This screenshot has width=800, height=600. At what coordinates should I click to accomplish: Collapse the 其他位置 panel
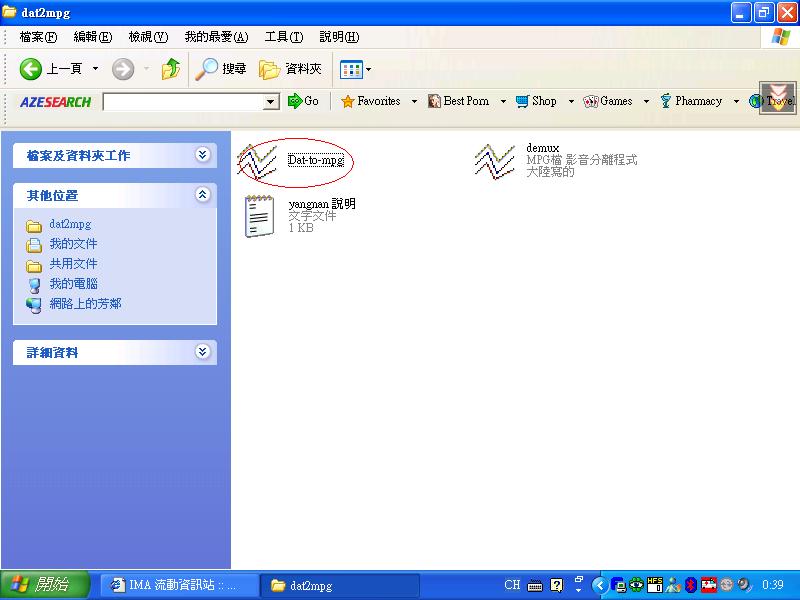[x=203, y=195]
